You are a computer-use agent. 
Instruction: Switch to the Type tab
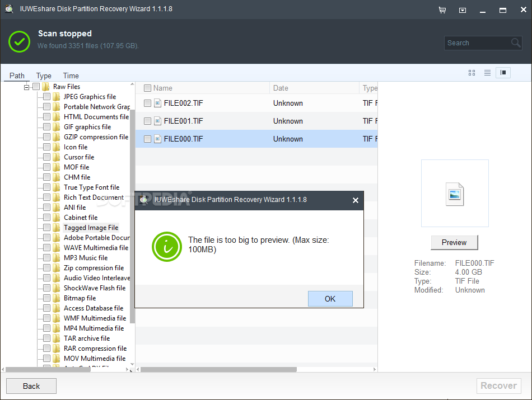tap(44, 76)
